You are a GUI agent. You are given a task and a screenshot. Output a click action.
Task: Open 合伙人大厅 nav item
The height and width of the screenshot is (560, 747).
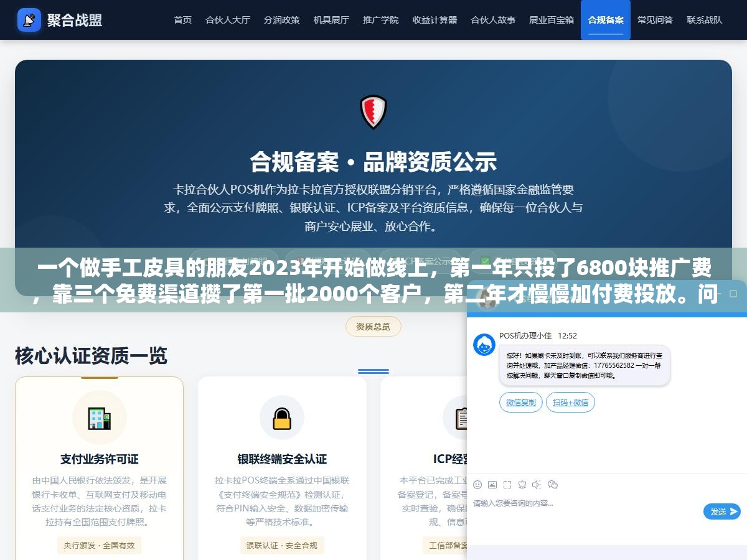228,20
